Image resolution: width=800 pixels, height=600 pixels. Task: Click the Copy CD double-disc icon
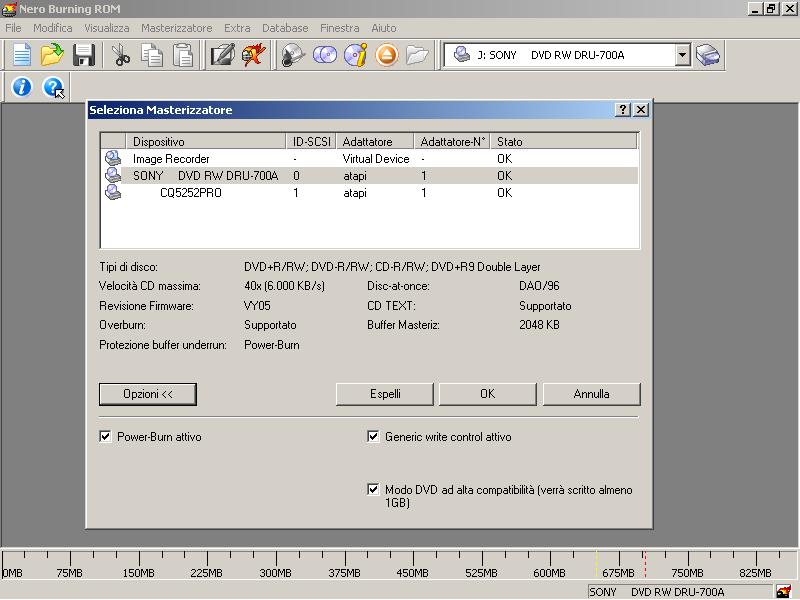(x=324, y=55)
